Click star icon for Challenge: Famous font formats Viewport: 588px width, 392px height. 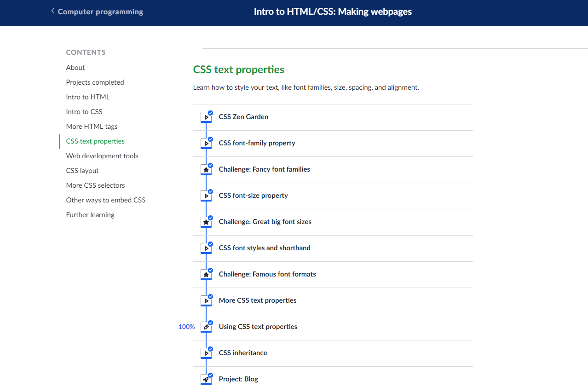pos(206,275)
